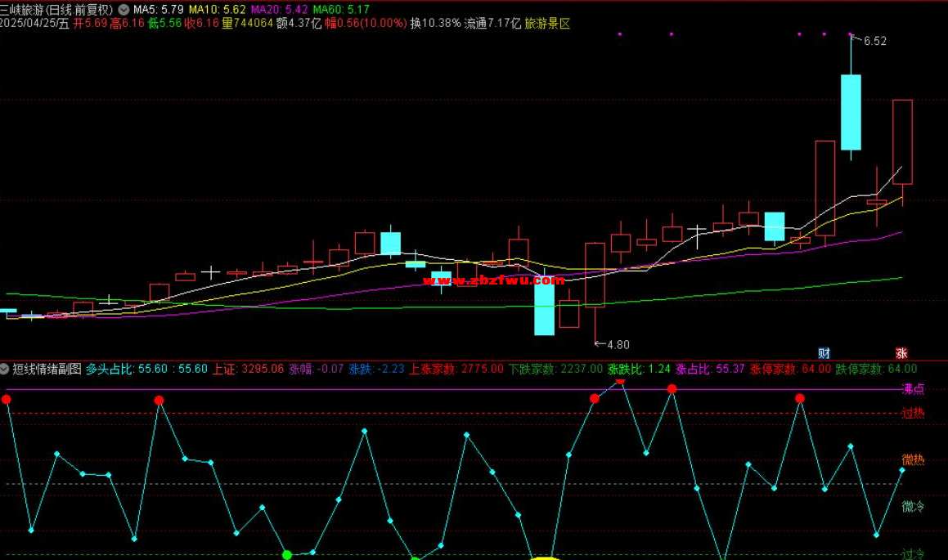
Task: Collapse the 短线情绪副图 indicator panel icon
Action: tap(5, 369)
